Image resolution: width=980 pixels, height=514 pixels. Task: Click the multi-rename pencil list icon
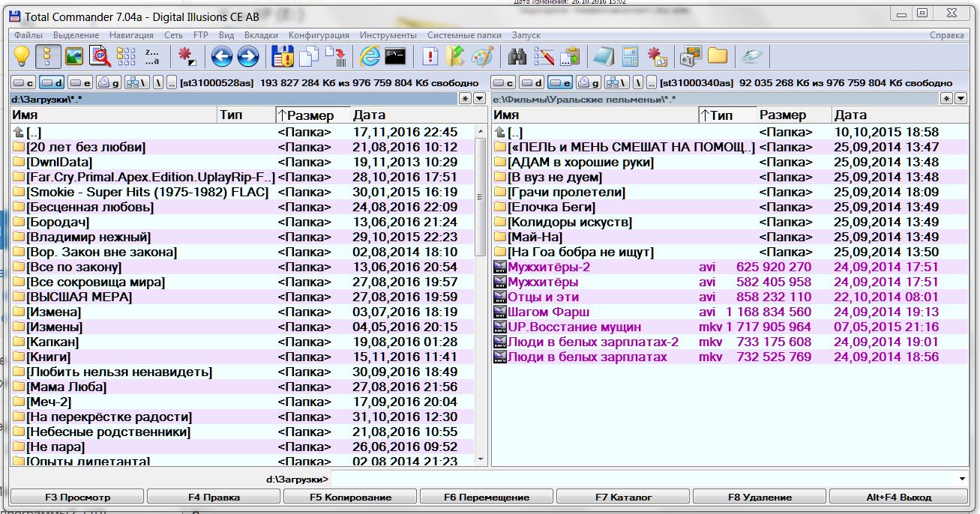pos(544,56)
